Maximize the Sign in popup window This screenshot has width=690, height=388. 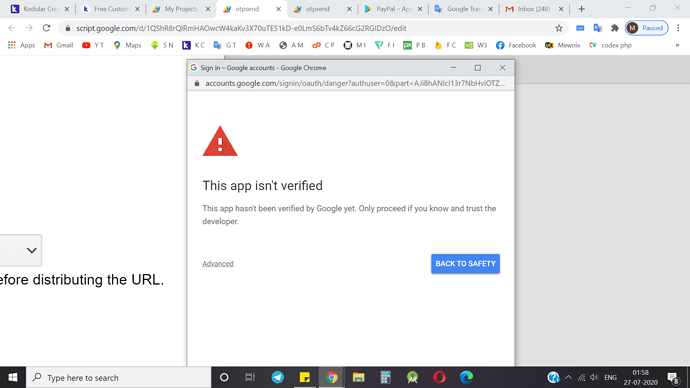477,68
